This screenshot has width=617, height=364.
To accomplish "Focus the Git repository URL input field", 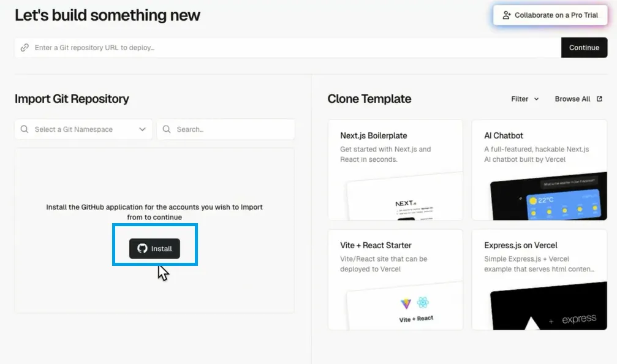I will pos(288,48).
